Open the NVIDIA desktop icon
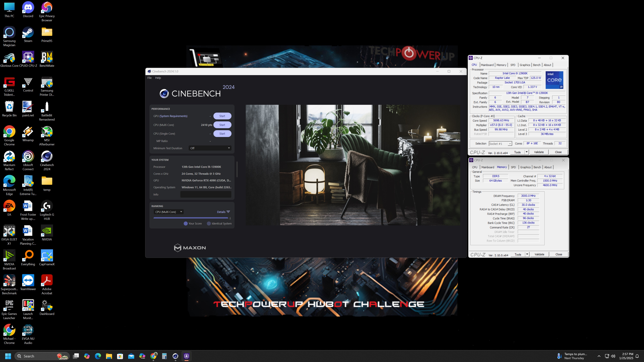644x362 pixels. 47,233
